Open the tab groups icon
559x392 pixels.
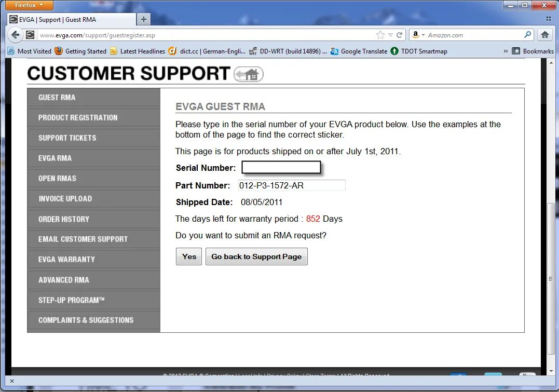coord(548,19)
